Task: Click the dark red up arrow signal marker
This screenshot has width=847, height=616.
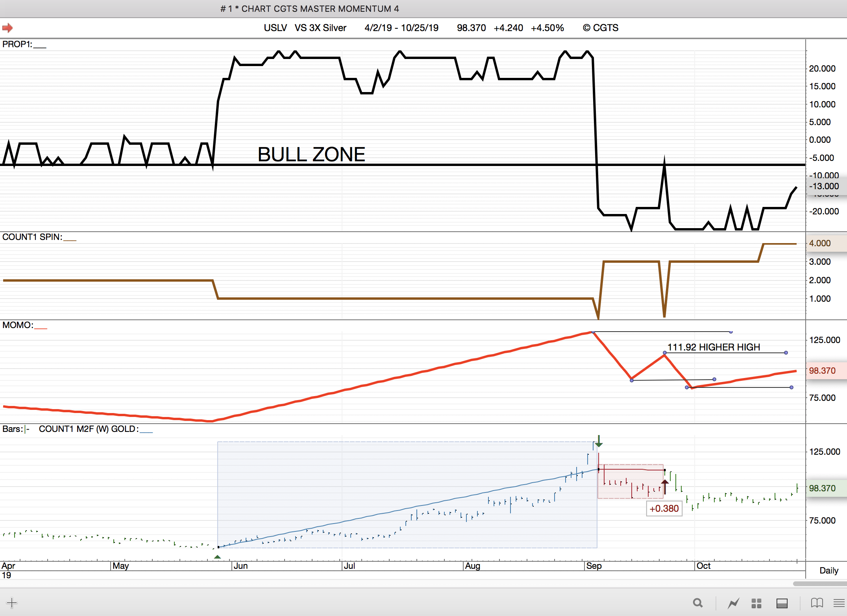Action: coord(665,487)
